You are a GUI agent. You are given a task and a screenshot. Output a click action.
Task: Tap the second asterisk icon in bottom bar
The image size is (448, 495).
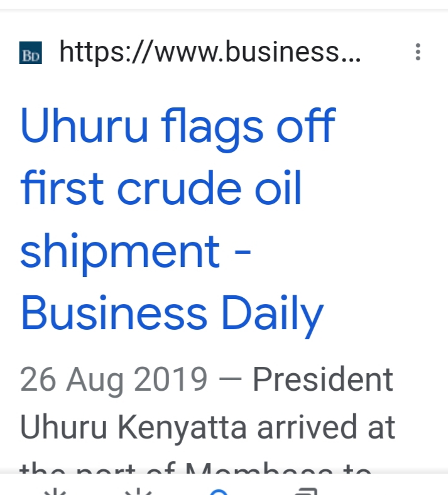138,491
